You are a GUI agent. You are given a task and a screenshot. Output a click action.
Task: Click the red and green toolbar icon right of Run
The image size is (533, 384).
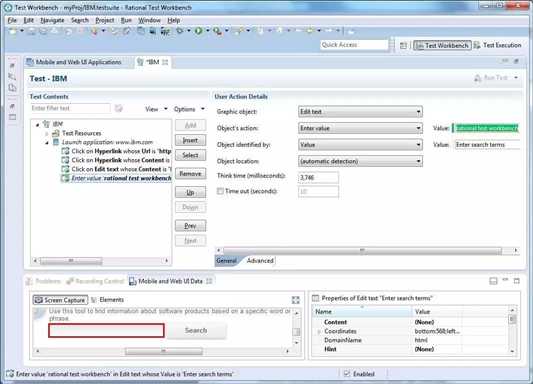pyautogui.click(x=217, y=31)
